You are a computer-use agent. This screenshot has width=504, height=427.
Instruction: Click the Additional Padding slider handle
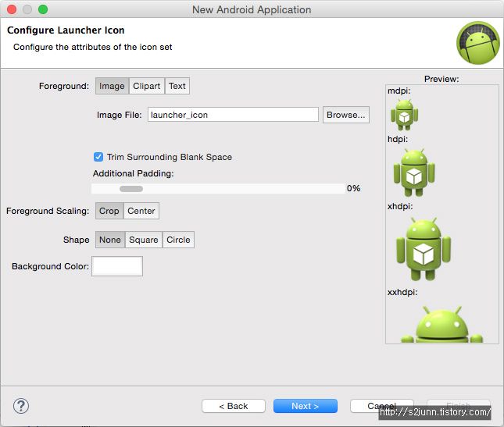131,189
